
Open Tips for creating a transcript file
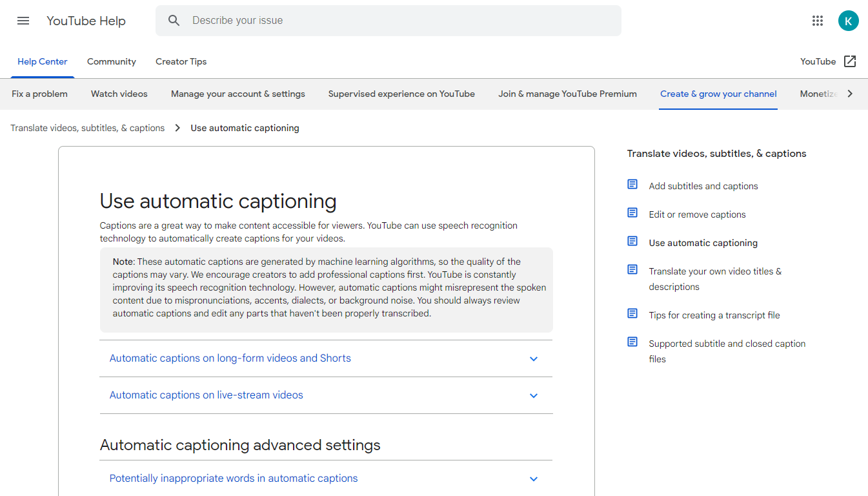pos(714,315)
